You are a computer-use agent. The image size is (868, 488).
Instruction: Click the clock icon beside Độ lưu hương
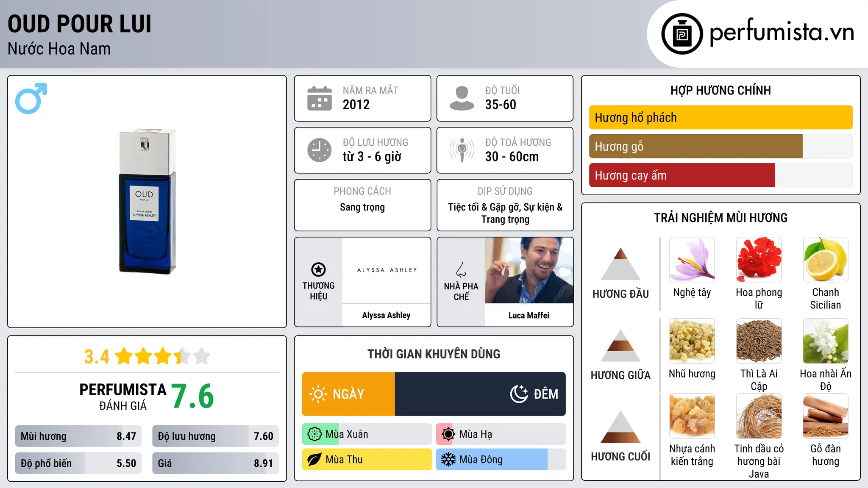coord(320,150)
